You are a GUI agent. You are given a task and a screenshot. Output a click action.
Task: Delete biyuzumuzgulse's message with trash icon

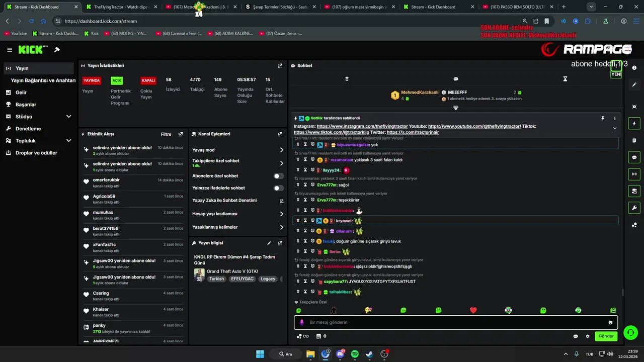[x=297, y=144]
